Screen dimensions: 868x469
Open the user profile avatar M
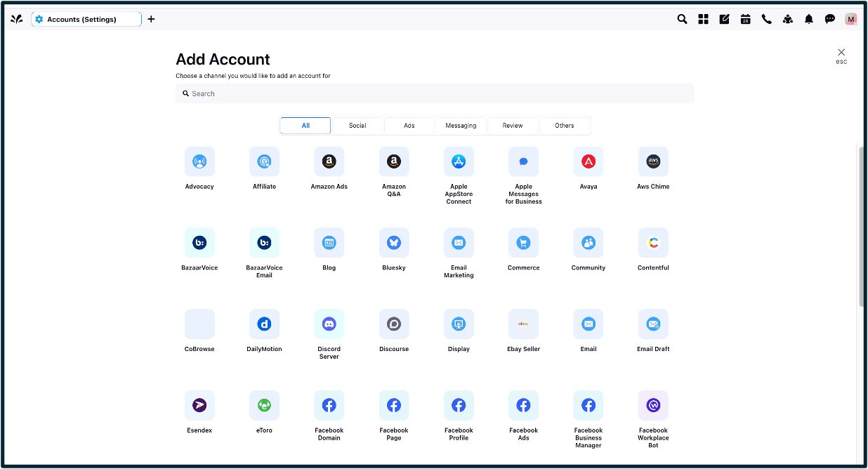tap(851, 19)
